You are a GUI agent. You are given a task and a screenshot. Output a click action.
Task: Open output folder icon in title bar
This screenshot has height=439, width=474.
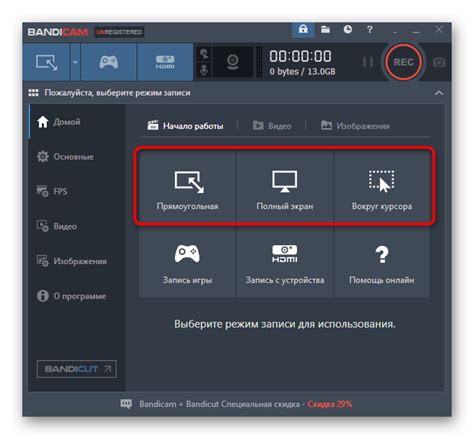coord(325,30)
